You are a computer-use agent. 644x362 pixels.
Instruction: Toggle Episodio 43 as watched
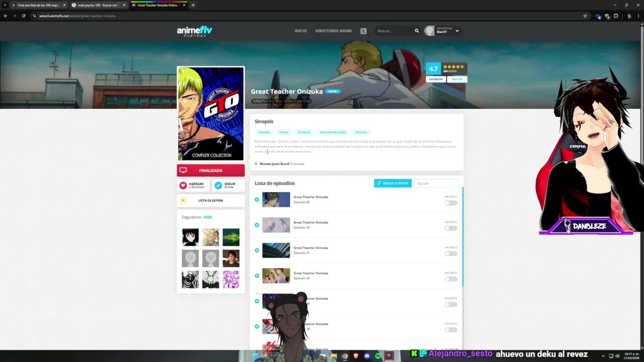point(451,203)
